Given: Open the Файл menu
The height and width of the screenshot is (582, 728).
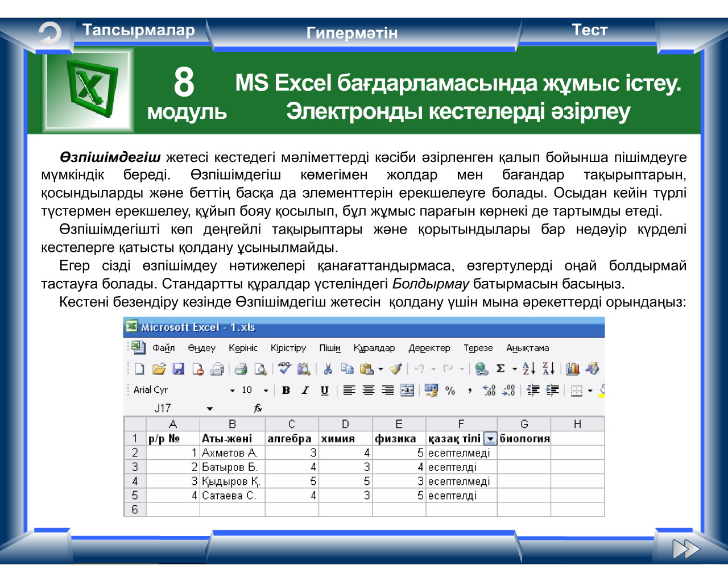Looking at the screenshot, I should click(x=164, y=348).
